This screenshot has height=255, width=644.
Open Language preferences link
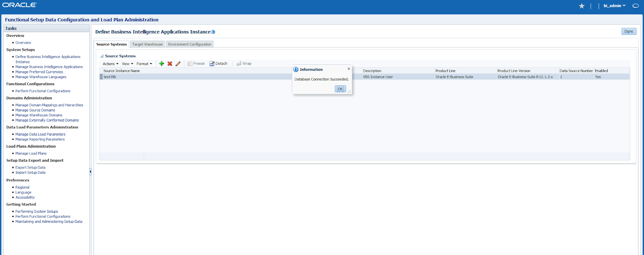[x=23, y=192]
